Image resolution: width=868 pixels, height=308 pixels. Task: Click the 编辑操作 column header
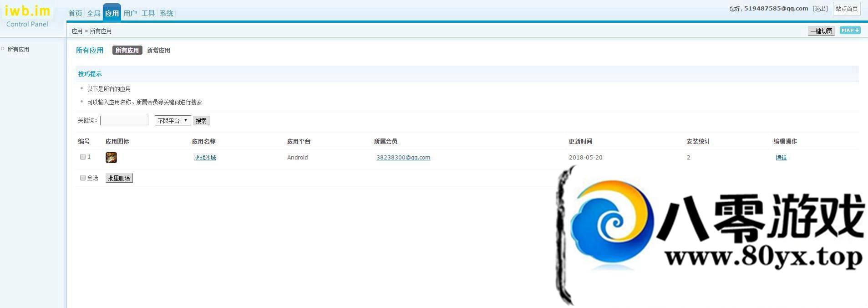[785, 141]
